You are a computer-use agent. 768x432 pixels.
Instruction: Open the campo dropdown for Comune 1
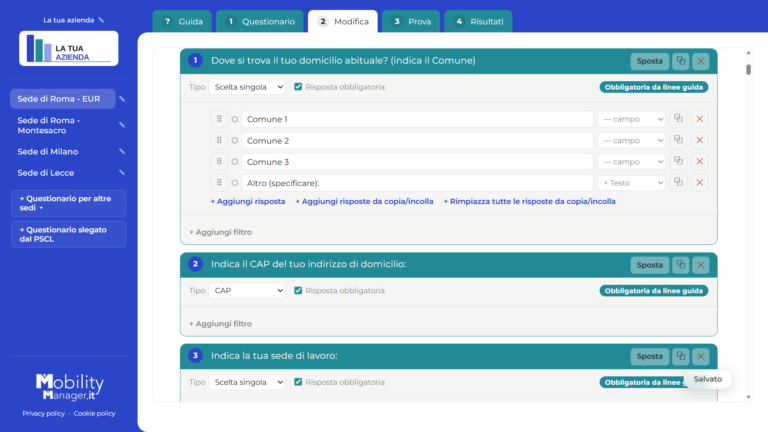632,119
